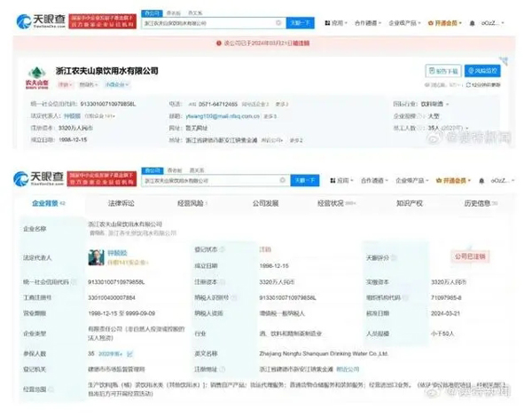Open the oOzZ user menu in first screenshot
The width and height of the screenshot is (532, 417).
pos(493,23)
